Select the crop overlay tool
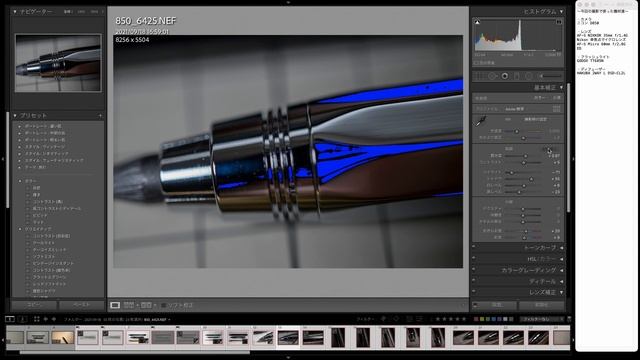 tap(480, 76)
